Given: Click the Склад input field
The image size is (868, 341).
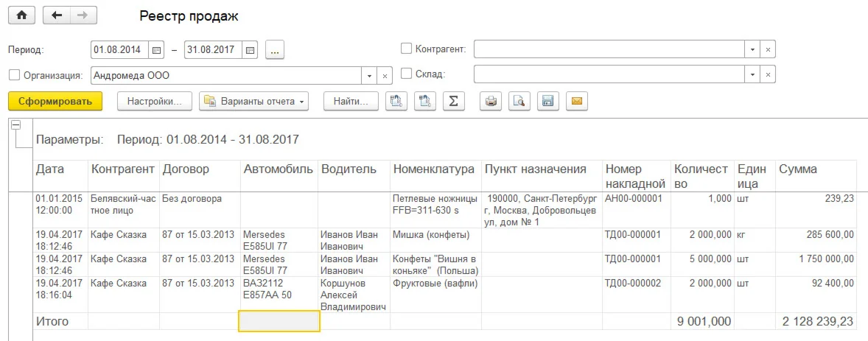Looking at the screenshot, I should click(609, 74).
